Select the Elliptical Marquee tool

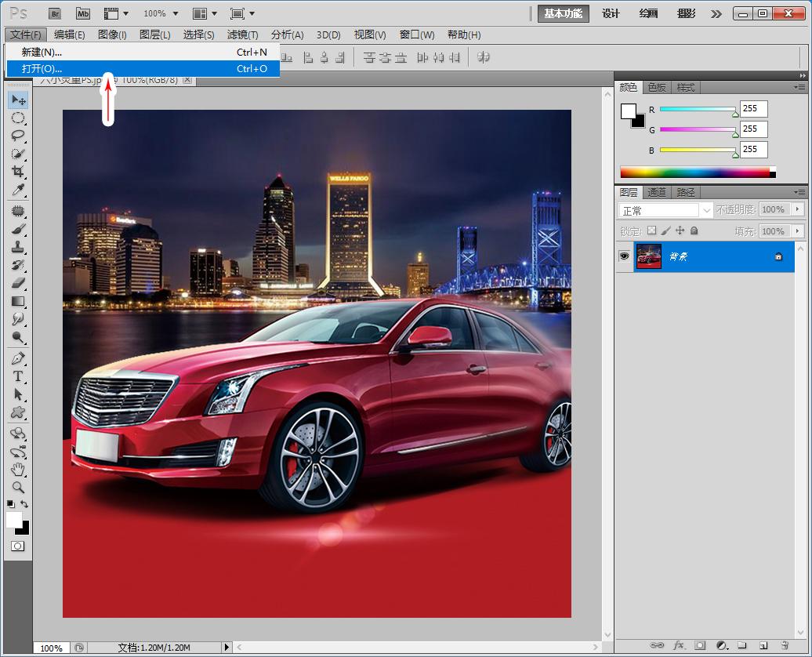tap(18, 118)
